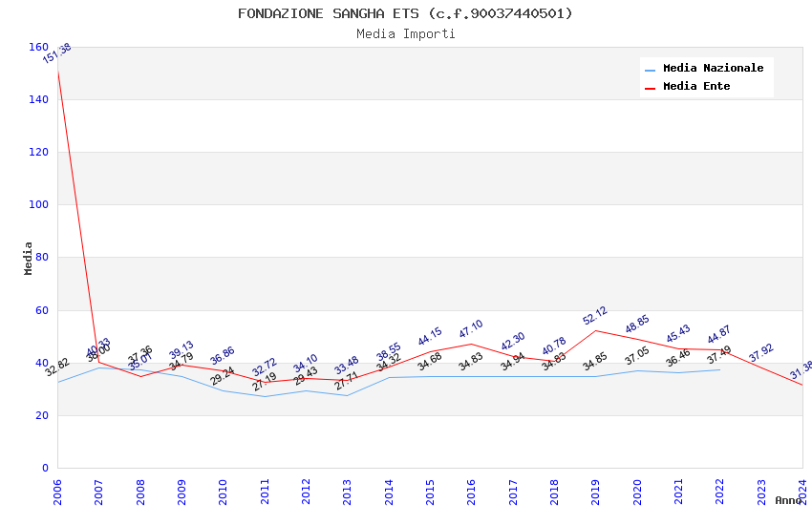This screenshot has height=525, width=812.
Task: Click the 80 value on vertical axis
Action: (42, 257)
